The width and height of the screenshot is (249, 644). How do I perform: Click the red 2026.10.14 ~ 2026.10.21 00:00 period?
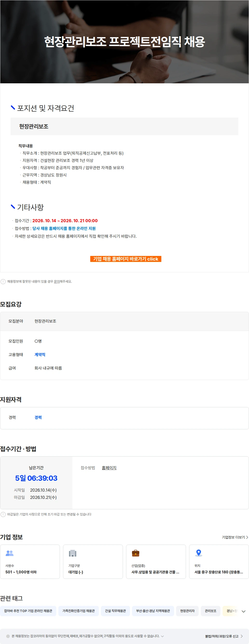[65, 221]
